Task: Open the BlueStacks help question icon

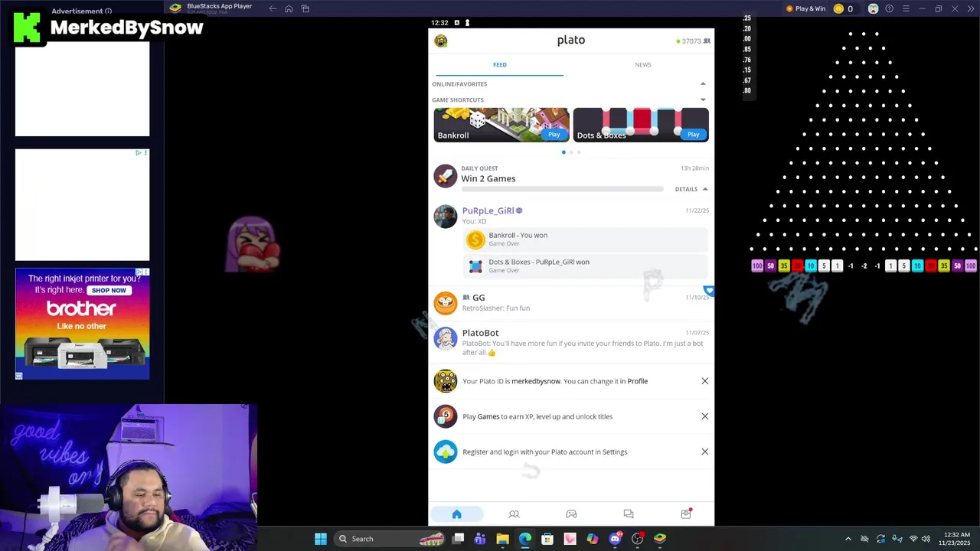Action: 889,8
